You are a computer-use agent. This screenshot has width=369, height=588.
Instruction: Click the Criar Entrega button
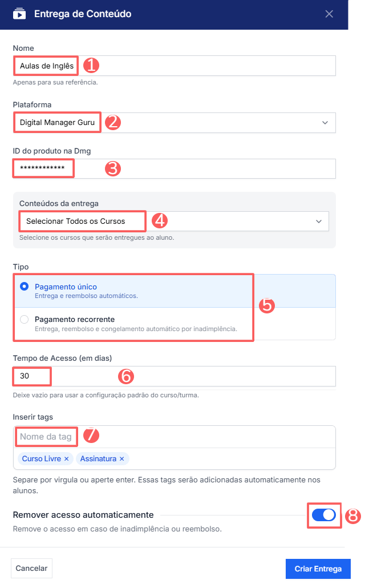(318, 569)
